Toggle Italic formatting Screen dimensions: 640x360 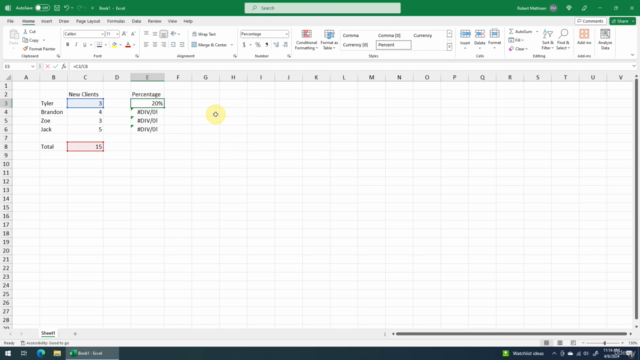pos(76,44)
